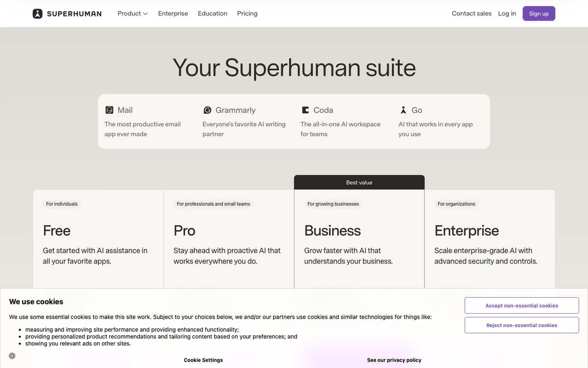This screenshot has width=588, height=368.
Task: Click the For growing businesses tag
Action: click(333, 204)
